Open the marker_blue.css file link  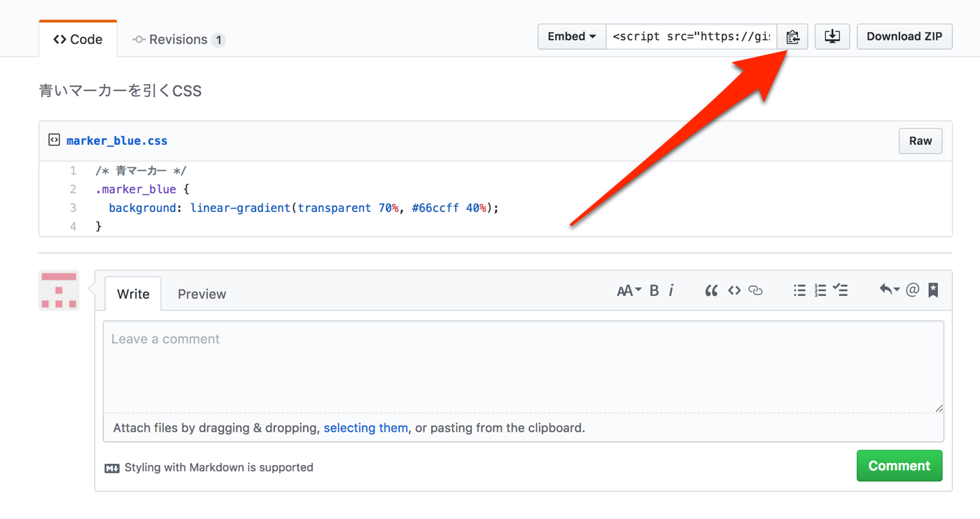click(117, 141)
